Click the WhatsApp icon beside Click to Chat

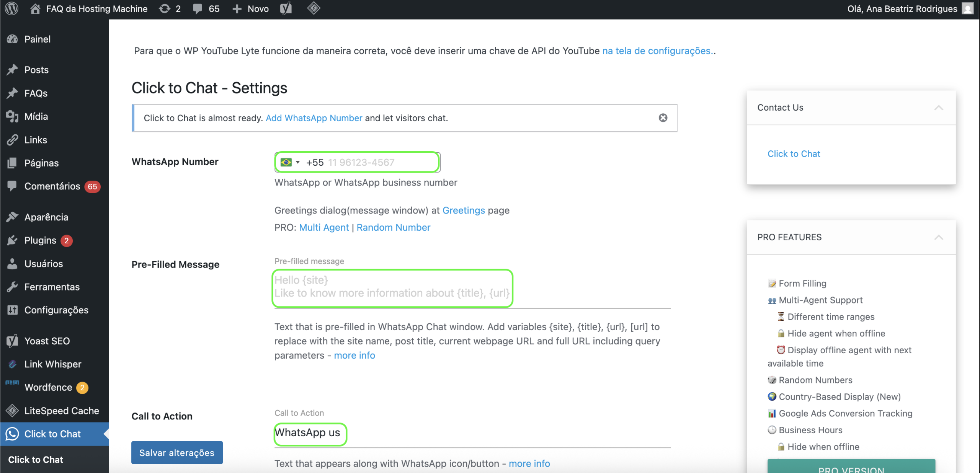pos(12,434)
